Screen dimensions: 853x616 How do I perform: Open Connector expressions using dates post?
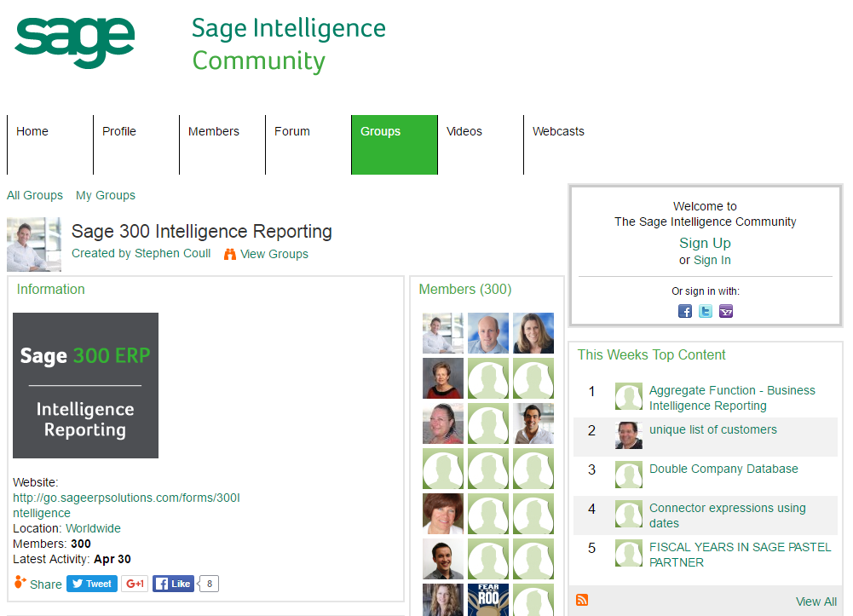coord(728,515)
